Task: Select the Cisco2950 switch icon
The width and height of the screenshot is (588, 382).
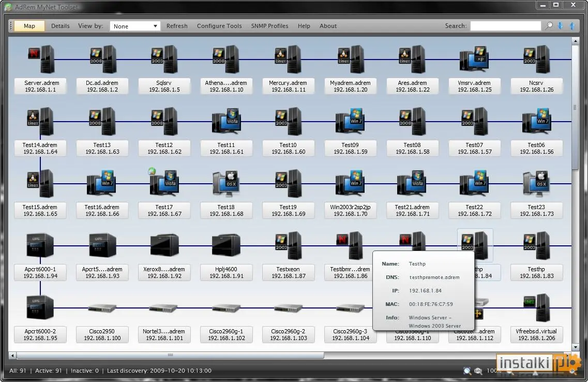Action: (102, 308)
